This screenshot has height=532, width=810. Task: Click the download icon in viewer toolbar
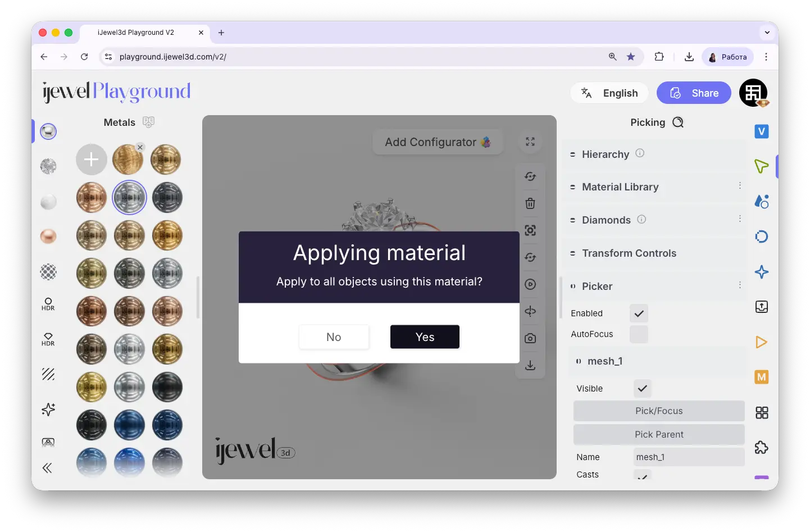point(530,365)
